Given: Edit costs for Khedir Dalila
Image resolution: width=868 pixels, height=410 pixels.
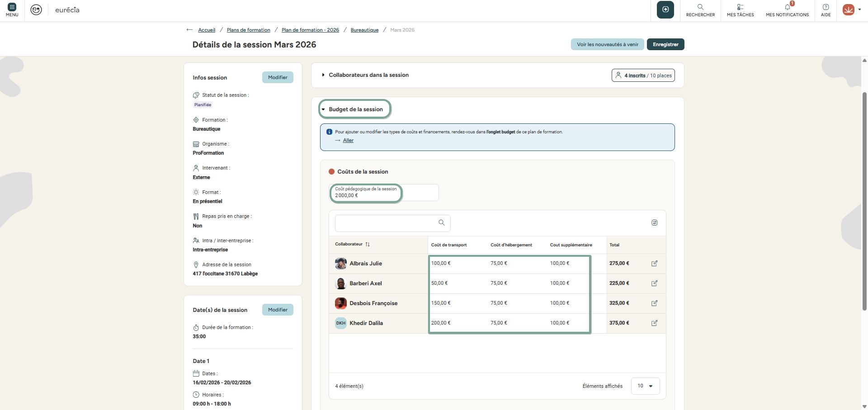Looking at the screenshot, I should [654, 323].
